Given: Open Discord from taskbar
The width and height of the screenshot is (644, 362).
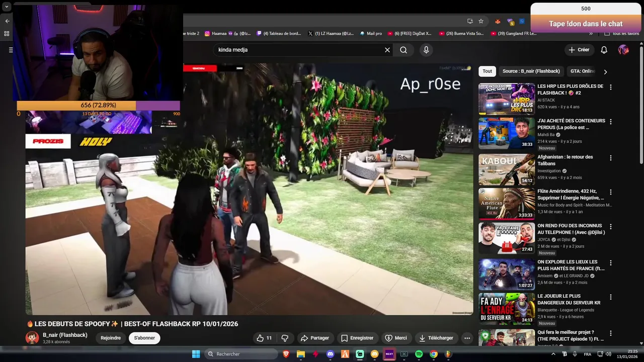Looking at the screenshot, I should pos(331,354).
